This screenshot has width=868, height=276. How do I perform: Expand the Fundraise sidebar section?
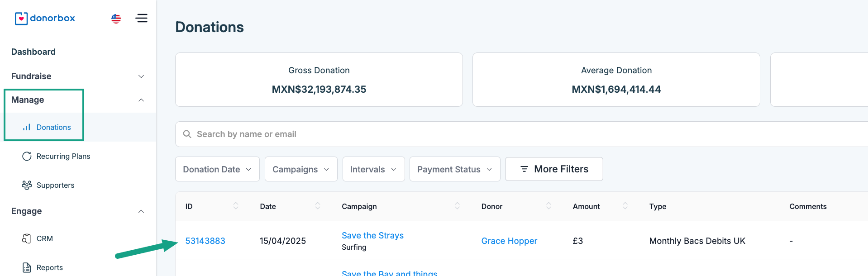[141, 76]
